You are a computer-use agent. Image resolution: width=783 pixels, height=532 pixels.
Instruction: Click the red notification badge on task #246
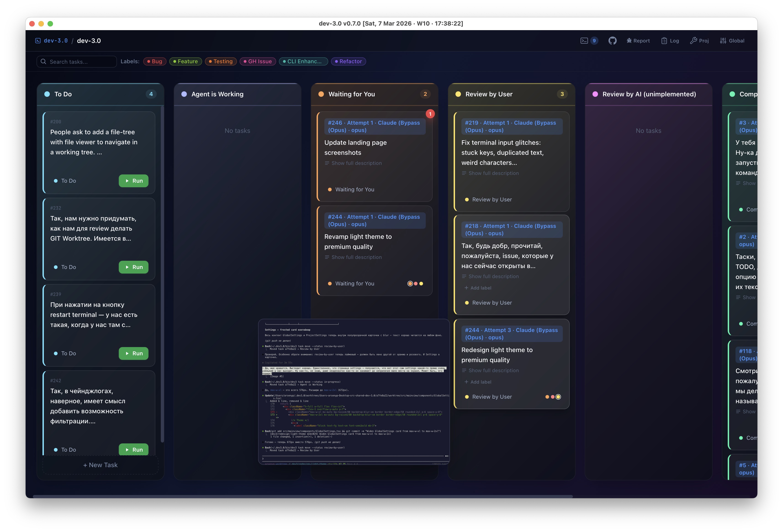click(x=430, y=114)
